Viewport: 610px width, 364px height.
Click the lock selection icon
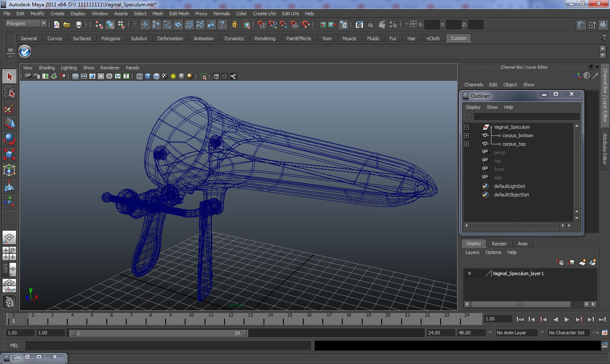235,25
